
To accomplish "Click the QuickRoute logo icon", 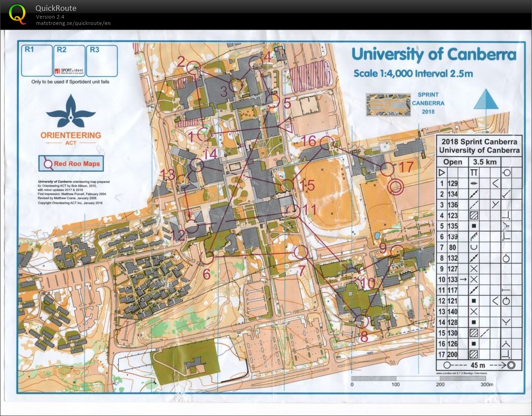I will (x=18, y=14).
